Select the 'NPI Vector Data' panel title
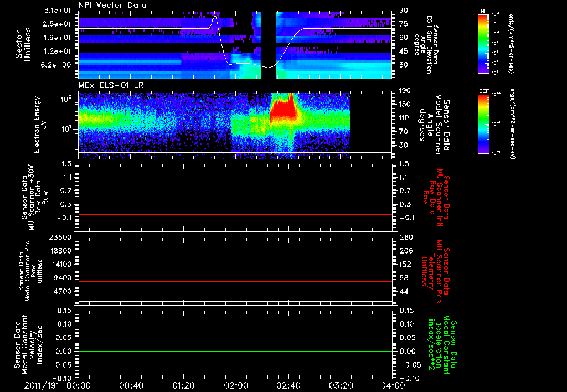 click(x=112, y=5)
